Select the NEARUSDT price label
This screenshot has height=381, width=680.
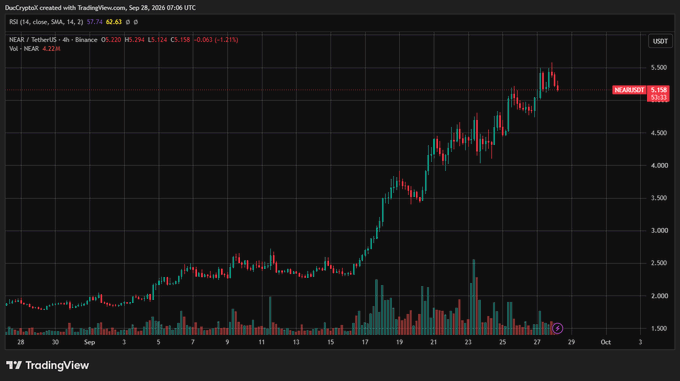[x=629, y=90]
